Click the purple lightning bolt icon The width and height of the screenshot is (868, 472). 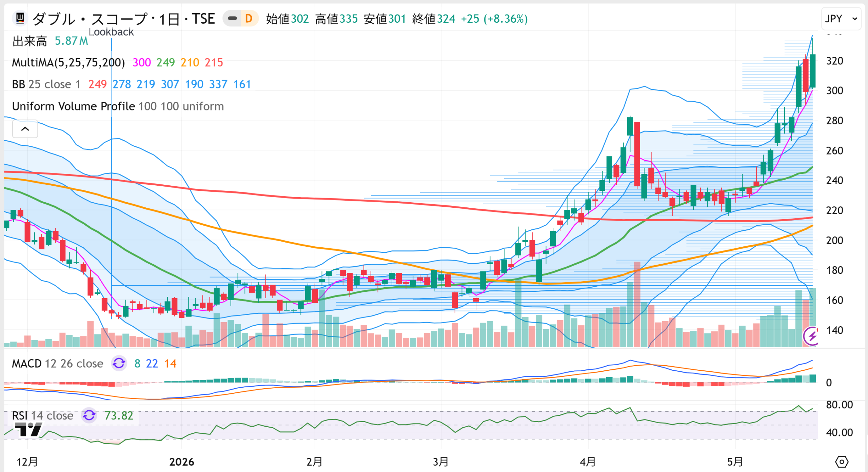811,336
